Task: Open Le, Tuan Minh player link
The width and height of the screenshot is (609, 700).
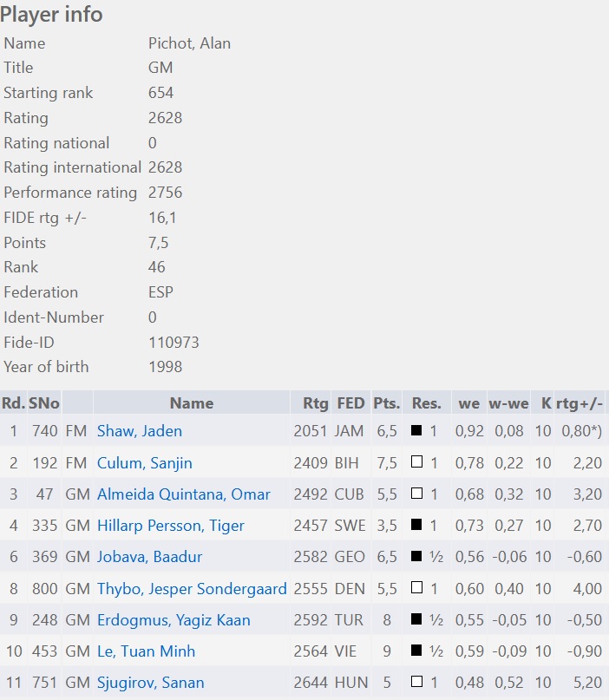Action: [x=146, y=651]
